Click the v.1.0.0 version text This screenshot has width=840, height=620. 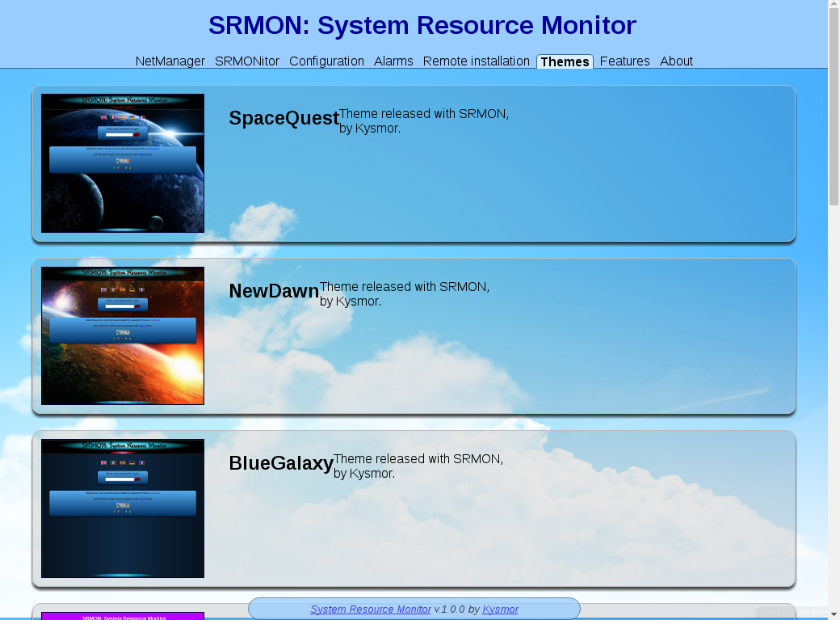[x=449, y=609]
